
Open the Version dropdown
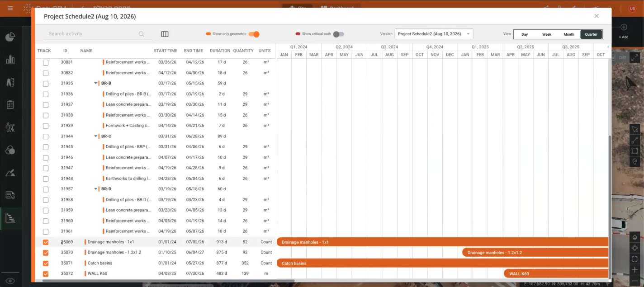[x=434, y=34]
